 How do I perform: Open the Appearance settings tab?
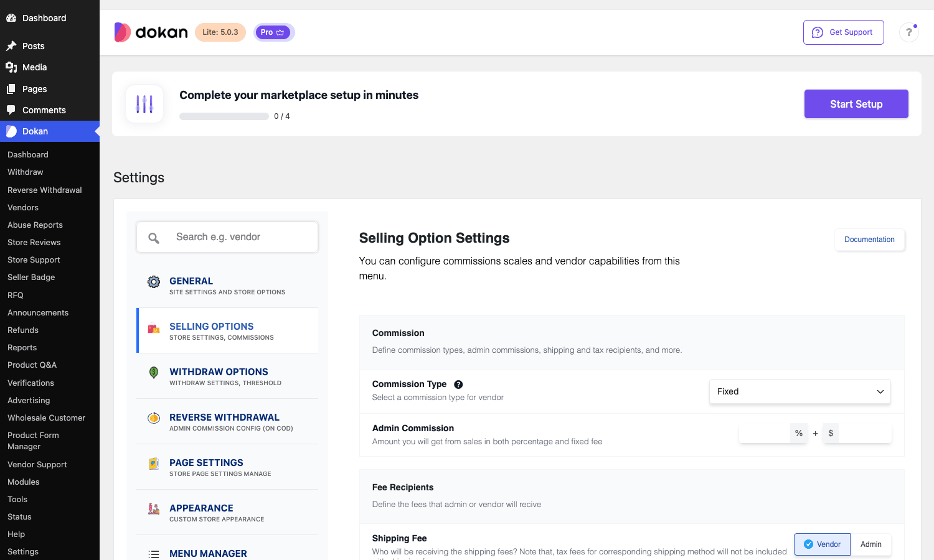(227, 513)
